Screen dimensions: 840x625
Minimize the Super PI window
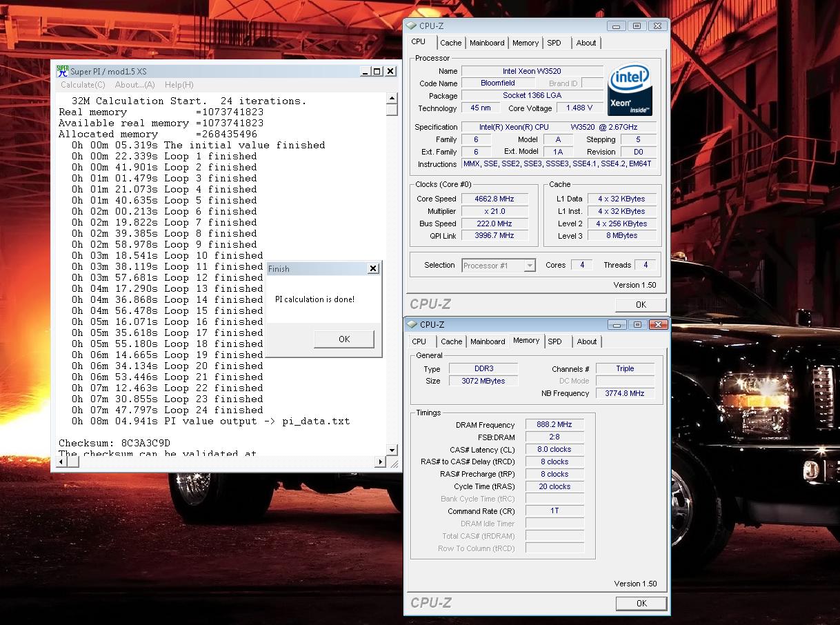tap(366, 71)
